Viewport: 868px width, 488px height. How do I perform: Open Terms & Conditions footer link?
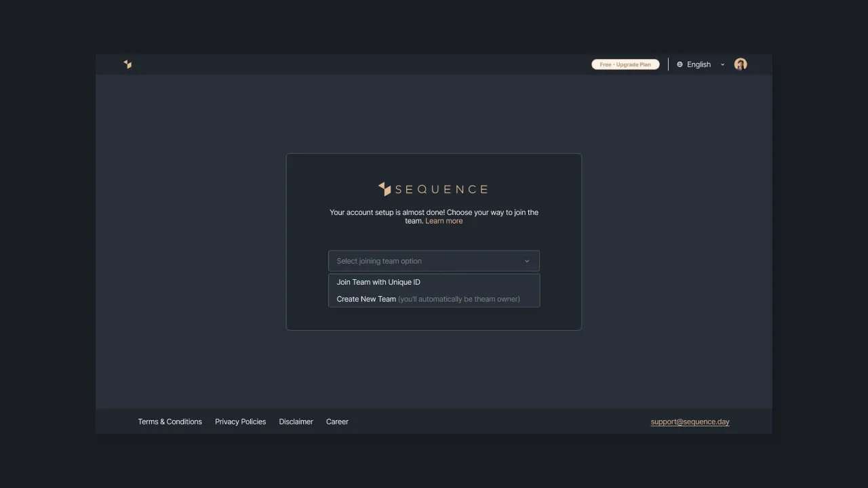(x=170, y=422)
